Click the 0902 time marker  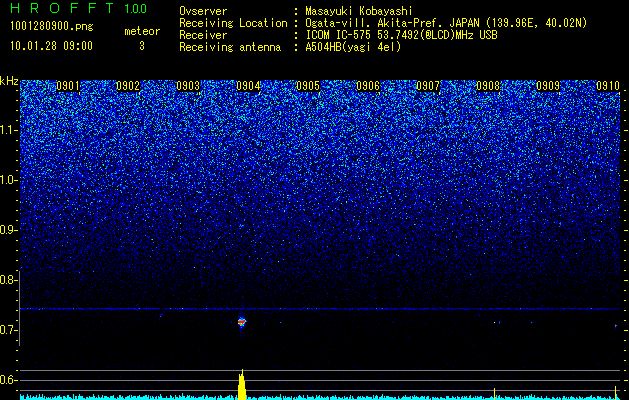pos(128,86)
